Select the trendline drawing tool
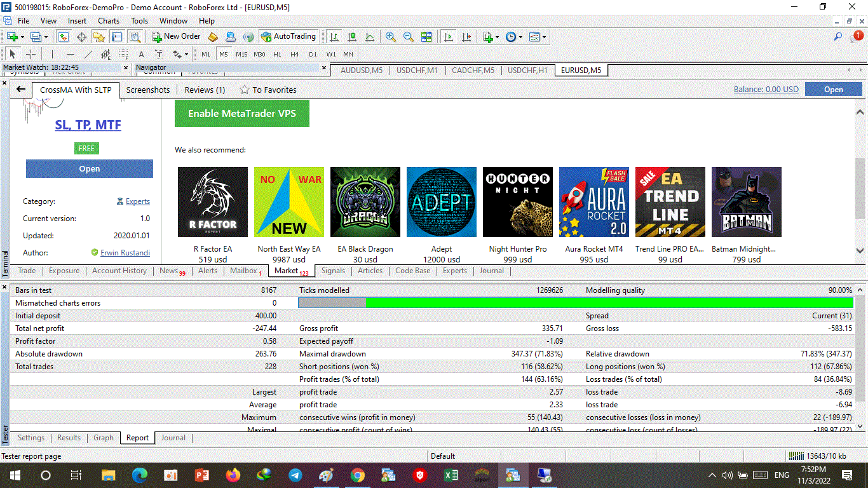This screenshot has width=868, height=488. (x=88, y=54)
